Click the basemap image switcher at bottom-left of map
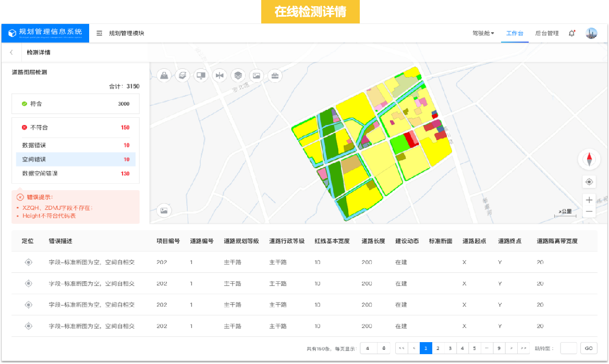609x364 pixels. 164,211
